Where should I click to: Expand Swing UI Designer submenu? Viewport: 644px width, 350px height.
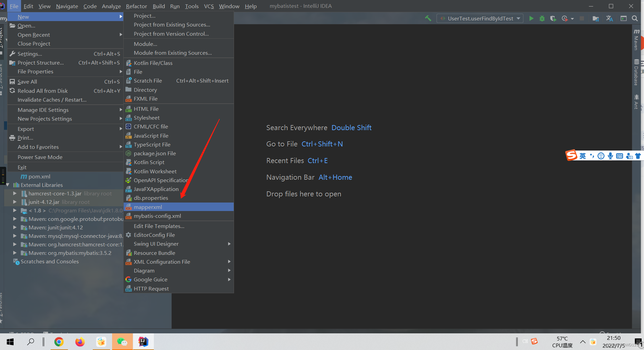(x=179, y=244)
